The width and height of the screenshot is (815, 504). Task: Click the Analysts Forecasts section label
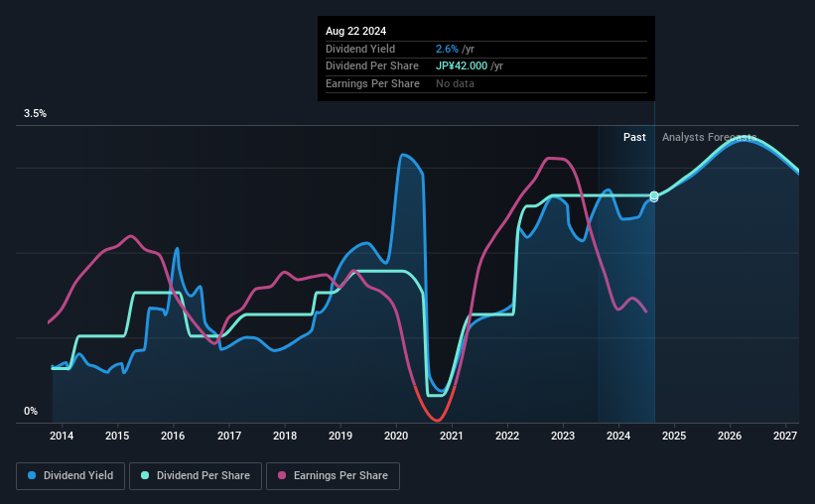(709, 137)
